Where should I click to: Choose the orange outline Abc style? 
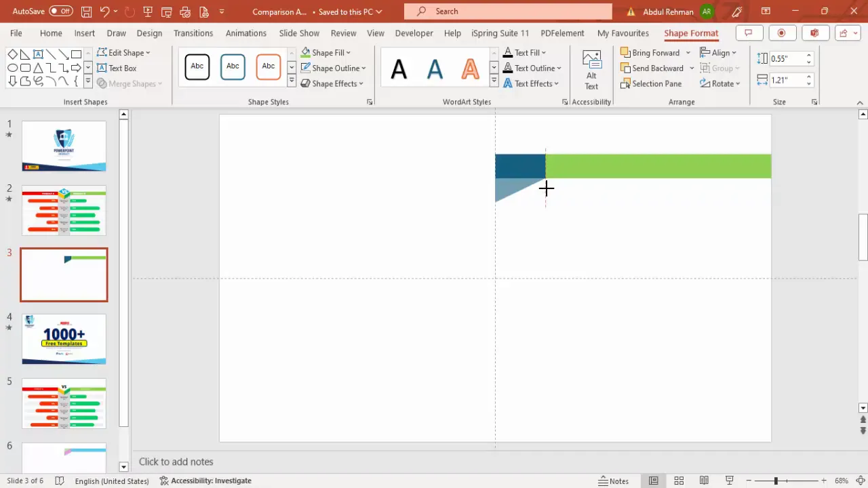point(269,66)
